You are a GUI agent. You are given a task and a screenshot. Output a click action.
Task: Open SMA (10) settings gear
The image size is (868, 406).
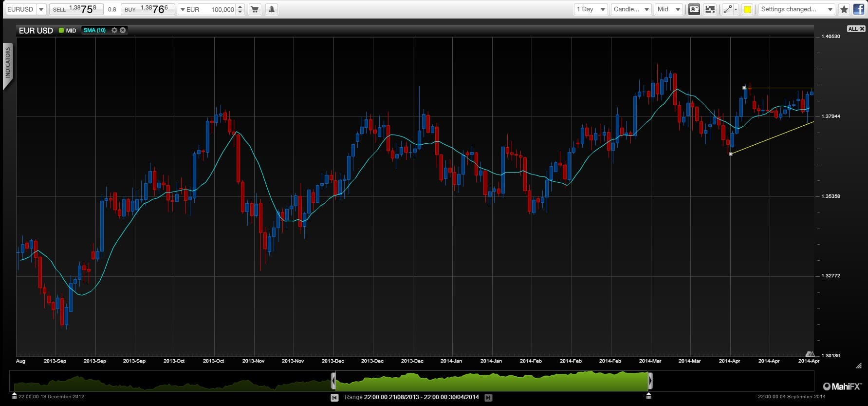click(x=114, y=30)
